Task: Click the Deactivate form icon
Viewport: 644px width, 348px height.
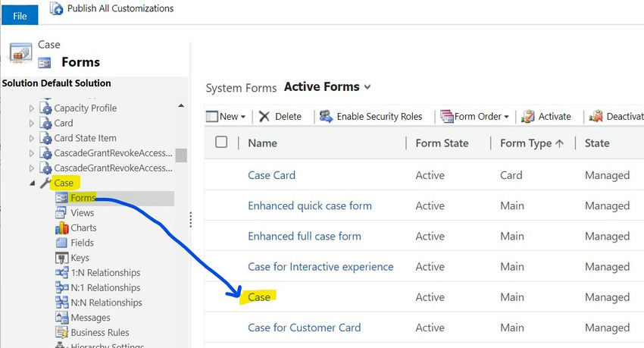Action: [595, 117]
